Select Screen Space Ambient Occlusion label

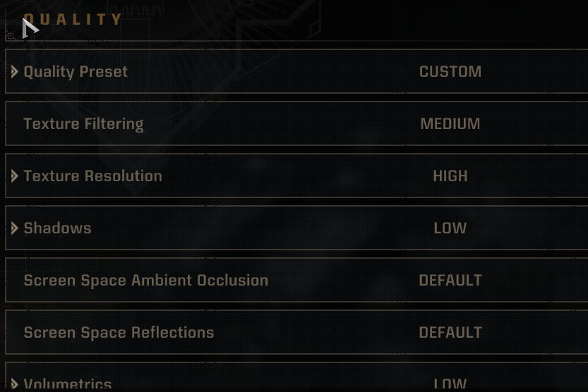[146, 280]
